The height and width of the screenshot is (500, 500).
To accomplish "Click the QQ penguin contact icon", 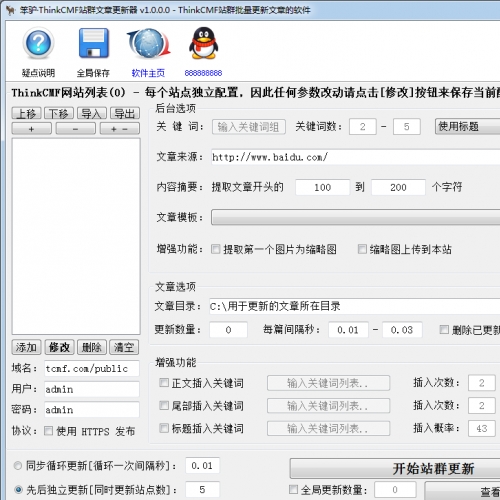I will point(203,43).
